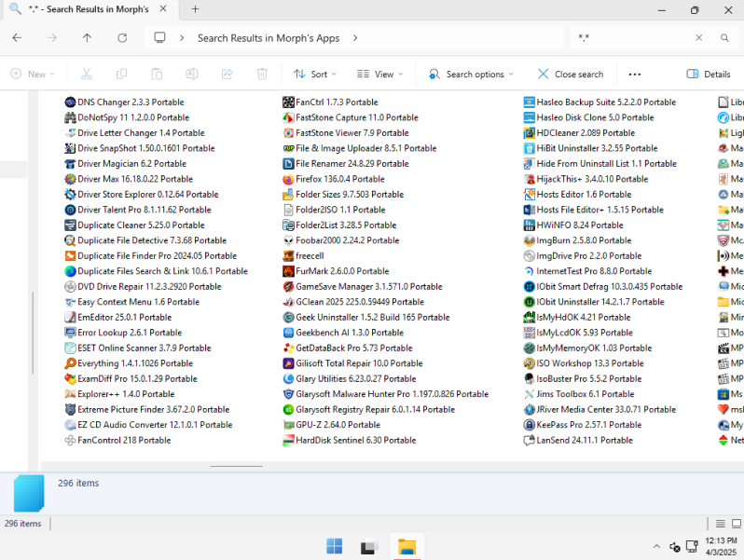
Task: Select LanSend 24.11.1 Portable
Action: point(578,441)
